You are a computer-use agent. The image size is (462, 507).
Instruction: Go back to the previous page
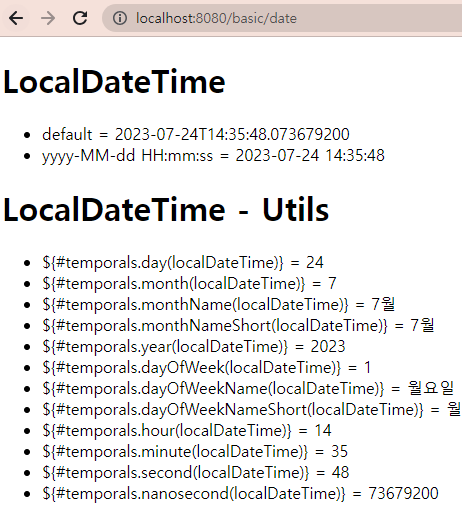16,18
